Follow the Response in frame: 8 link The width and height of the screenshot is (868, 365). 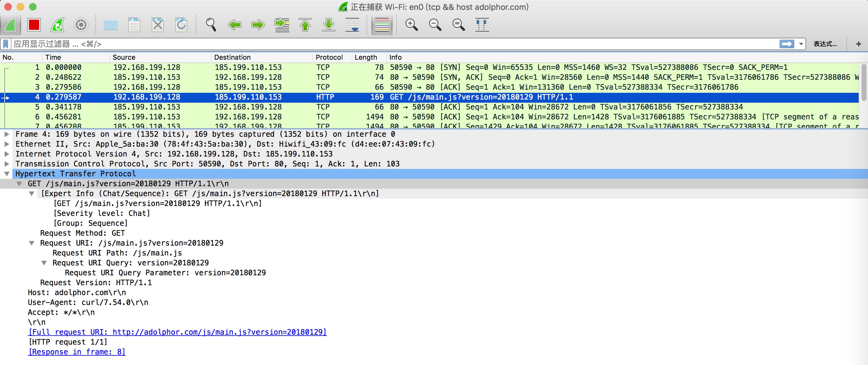click(76, 352)
